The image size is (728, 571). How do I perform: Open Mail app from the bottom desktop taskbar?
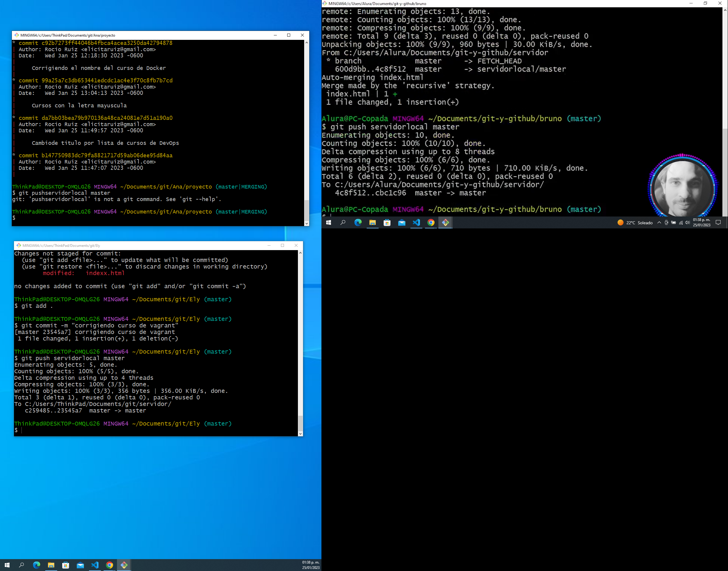click(81, 565)
